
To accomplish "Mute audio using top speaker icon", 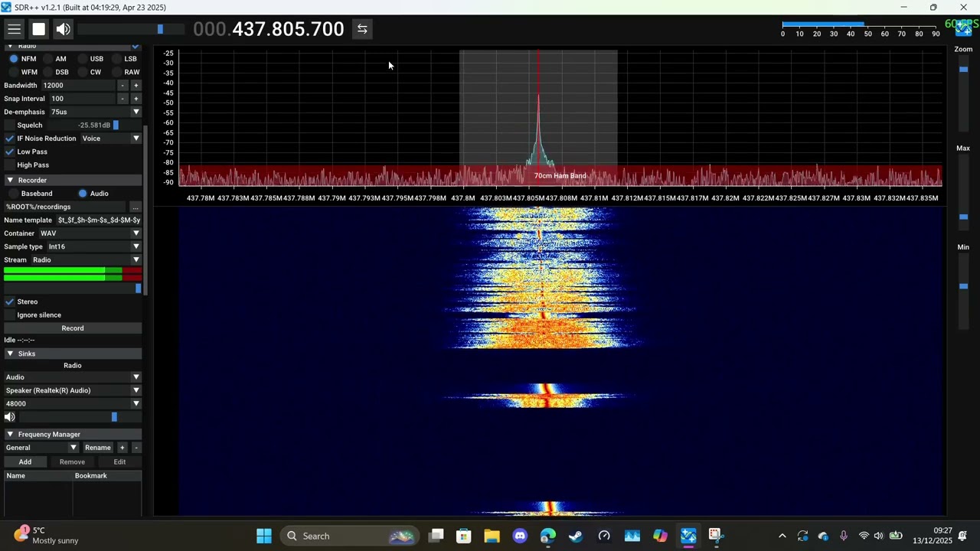I will coord(63,29).
